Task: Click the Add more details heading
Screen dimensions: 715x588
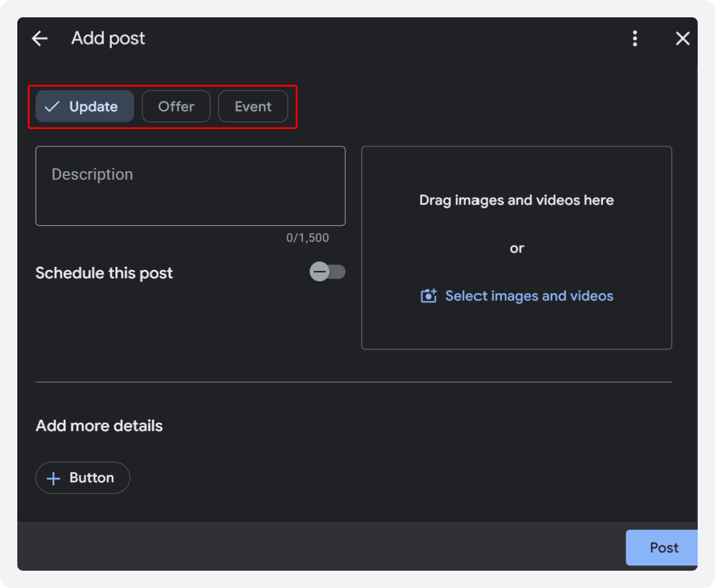Action: tap(99, 426)
